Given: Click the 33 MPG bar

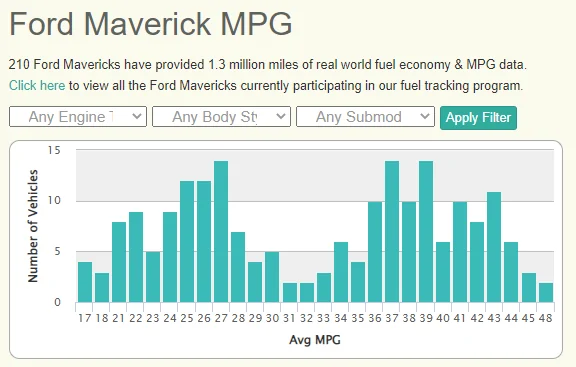Looking at the screenshot, I should (324, 287).
